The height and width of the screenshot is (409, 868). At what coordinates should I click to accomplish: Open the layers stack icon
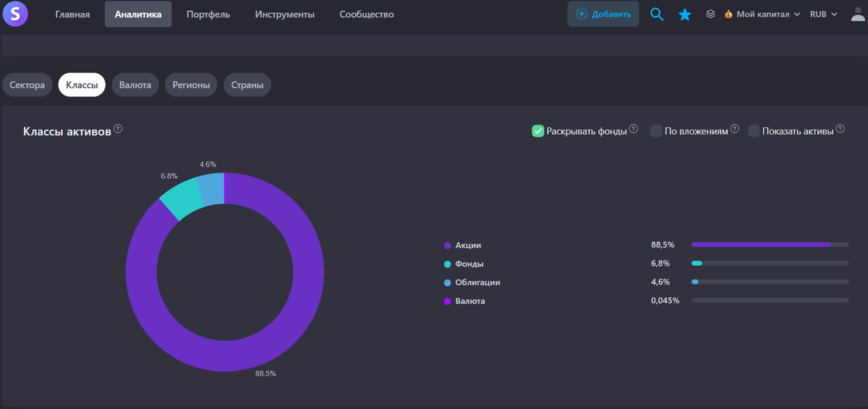click(711, 14)
